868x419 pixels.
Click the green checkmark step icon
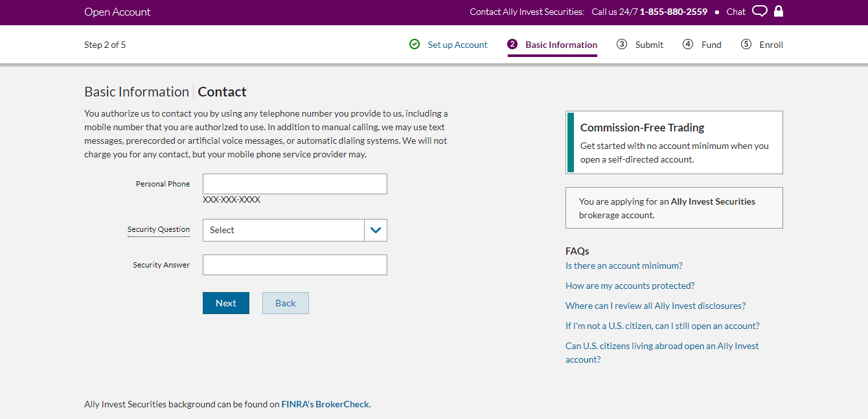tap(415, 44)
